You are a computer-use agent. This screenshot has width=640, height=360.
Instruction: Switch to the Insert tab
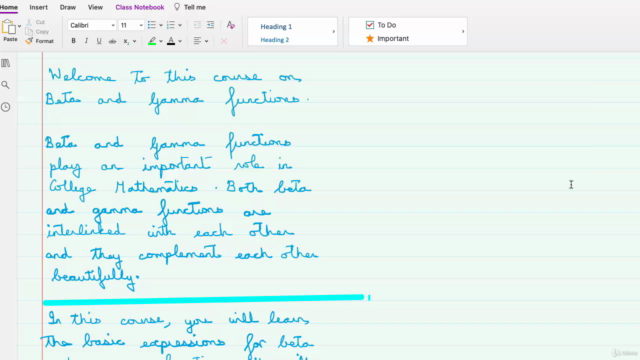pyautogui.click(x=38, y=7)
